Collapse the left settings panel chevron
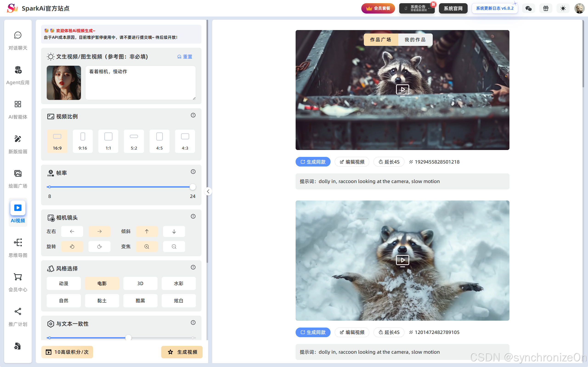 click(x=208, y=192)
